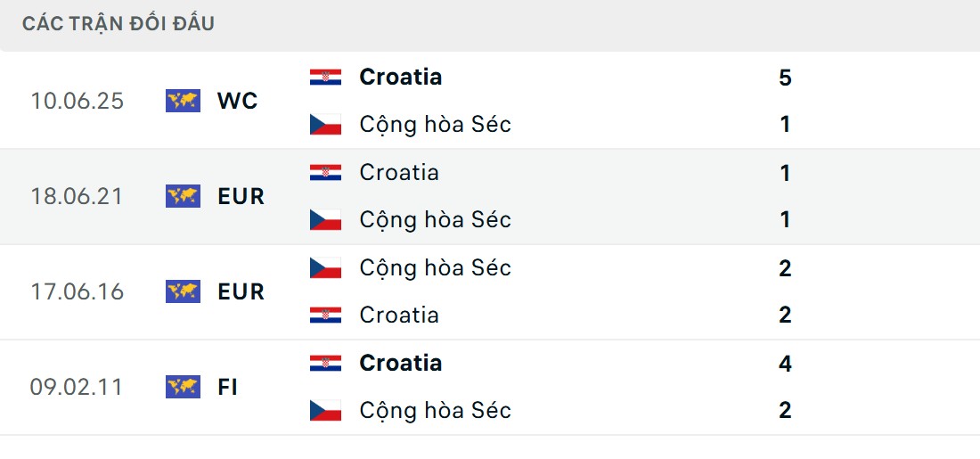The image size is (980, 459).
Task: Select Cộng hòa Séc in the 17.06.16 match
Action: (435, 267)
